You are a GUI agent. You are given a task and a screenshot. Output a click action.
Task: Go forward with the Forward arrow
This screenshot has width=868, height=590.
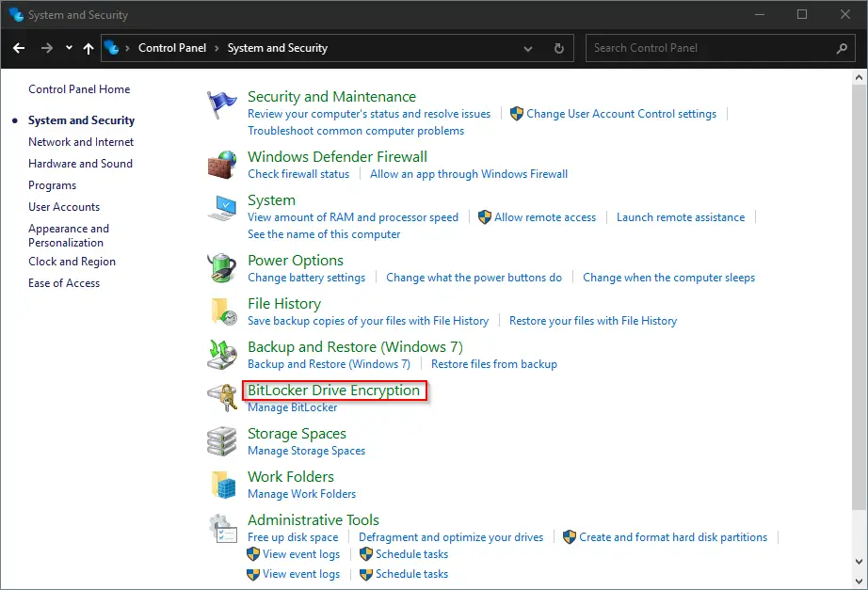pos(47,48)
